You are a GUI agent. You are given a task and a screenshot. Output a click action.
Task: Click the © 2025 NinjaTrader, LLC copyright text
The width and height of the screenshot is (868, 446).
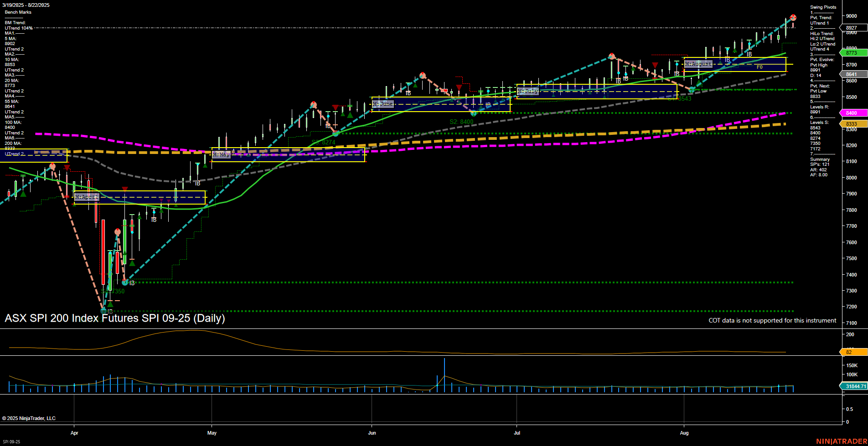click(x=29, y=418)
